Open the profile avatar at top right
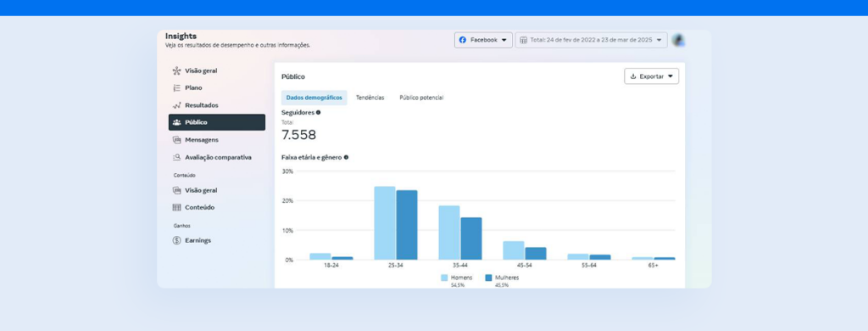This screenshot has height=331, width=868. pyautogui.click(x=678, y=40)
